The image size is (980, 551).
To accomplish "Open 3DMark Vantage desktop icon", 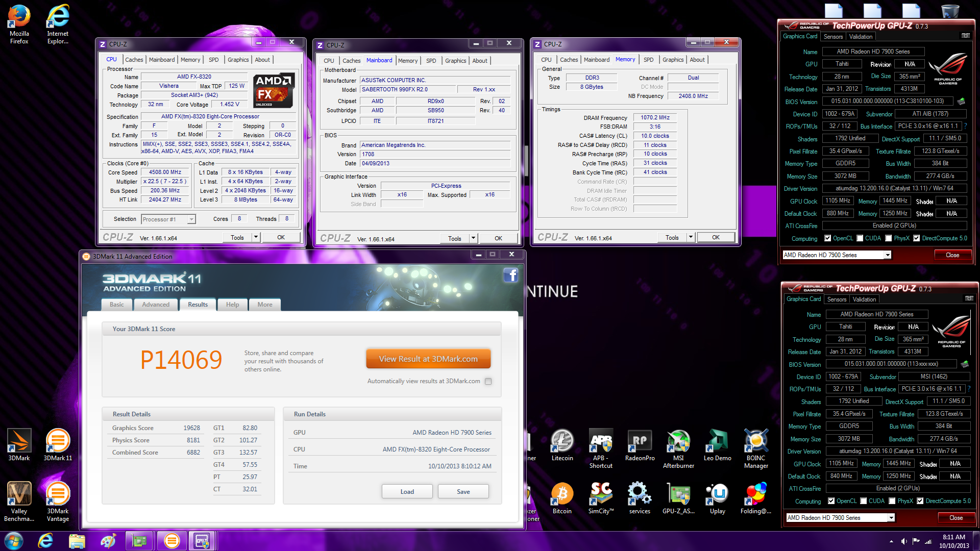I will tap(58, 501).
